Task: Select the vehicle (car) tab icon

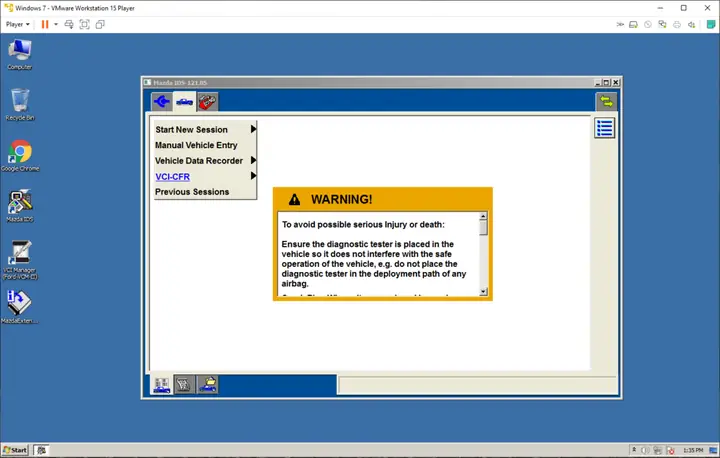Action: (185, 101)
